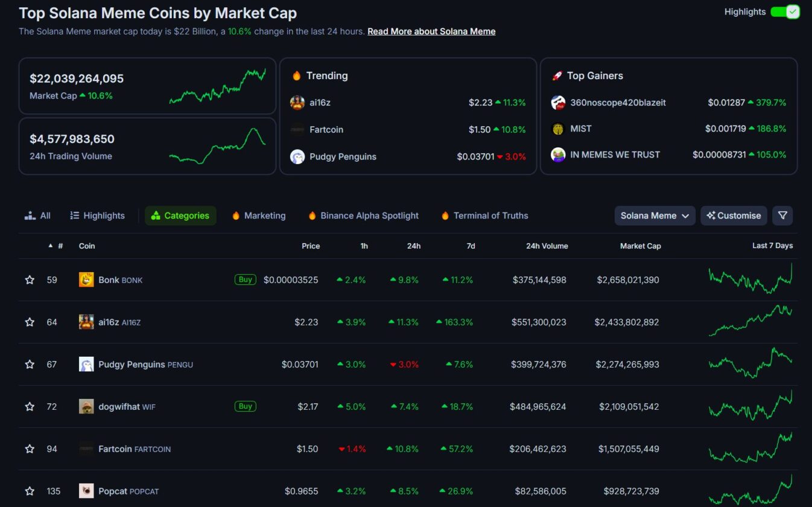Image resolution: width=812 pixels, height=507 pixels.
Task: Sort by Coin column header
Action: [87, 246]
